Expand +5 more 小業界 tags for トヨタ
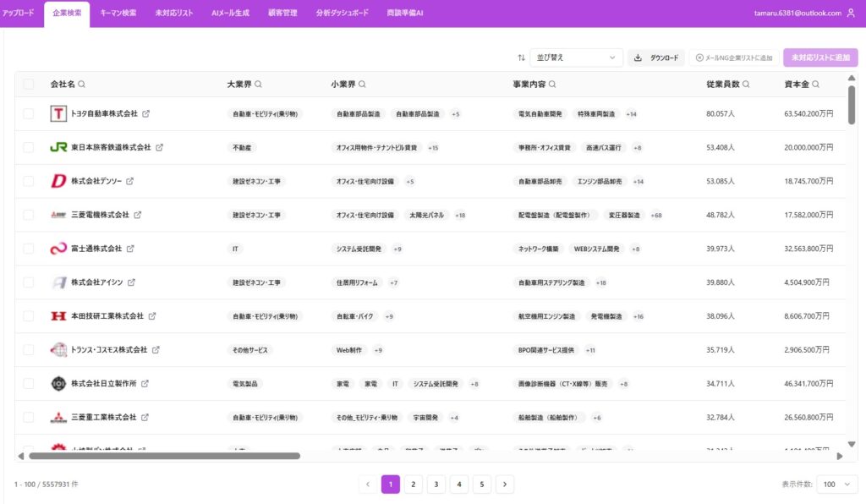Image resolution: width=866 pixels, height=504 pixels. point(456,114)
